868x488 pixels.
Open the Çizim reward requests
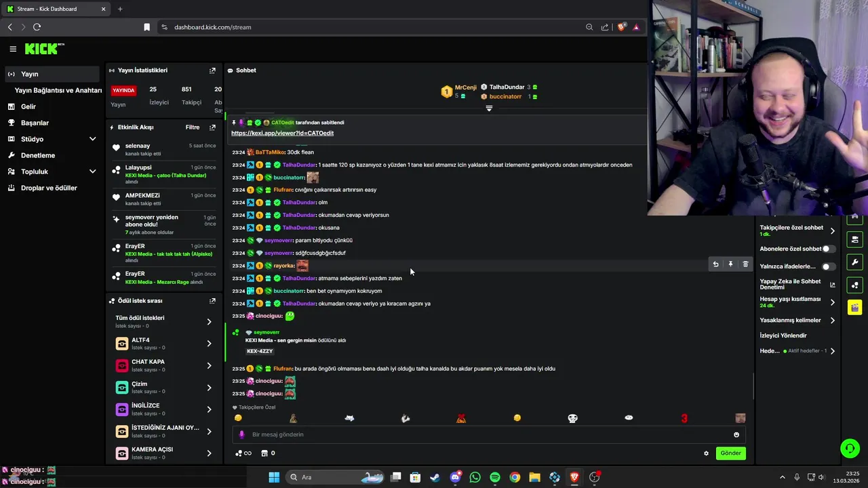point(163,388)
